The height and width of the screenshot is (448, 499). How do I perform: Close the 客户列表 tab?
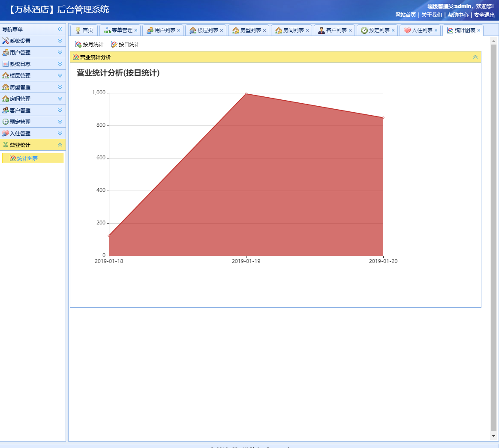click(x=350, y=30)
